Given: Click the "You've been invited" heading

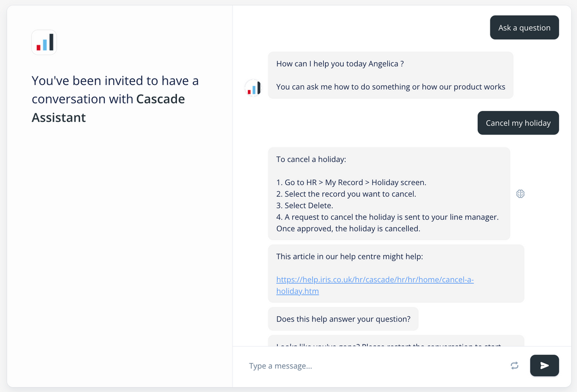Looking at the screenshot, I should click(115, 81).
